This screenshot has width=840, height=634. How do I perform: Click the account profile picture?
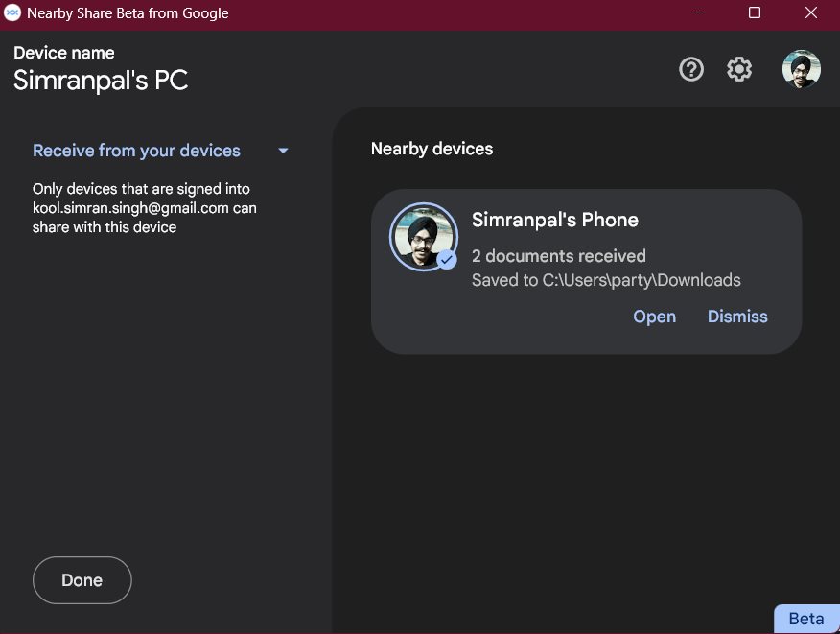(x=801, y=69)
